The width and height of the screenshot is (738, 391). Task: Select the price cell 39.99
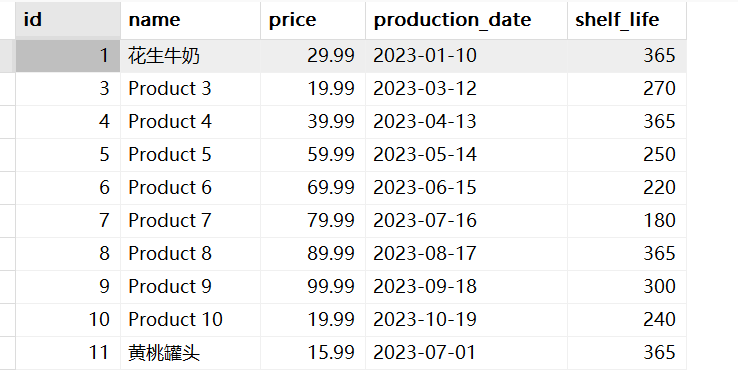[x=313, y=122]
